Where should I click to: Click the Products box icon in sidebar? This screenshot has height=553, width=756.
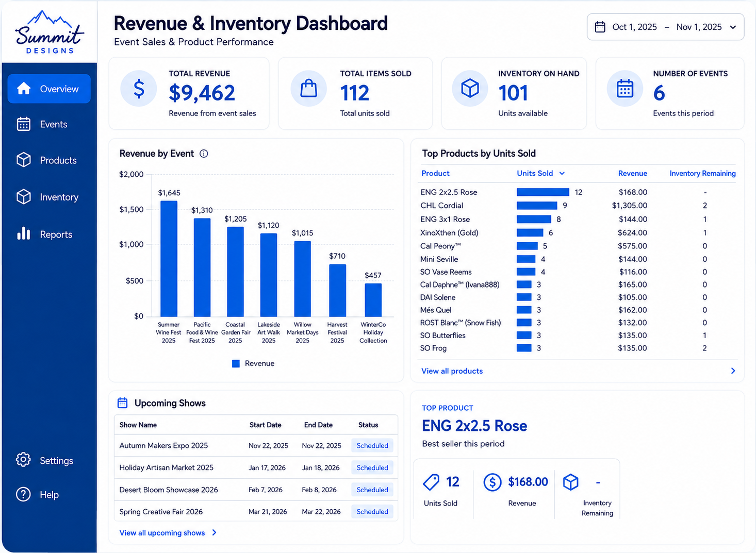(24, 160)
